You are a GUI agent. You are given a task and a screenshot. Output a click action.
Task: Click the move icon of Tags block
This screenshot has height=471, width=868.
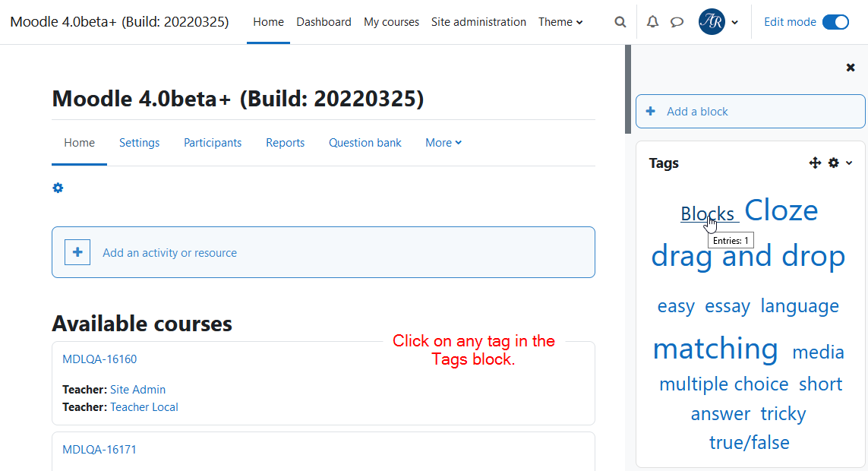[x=814, y=163]
